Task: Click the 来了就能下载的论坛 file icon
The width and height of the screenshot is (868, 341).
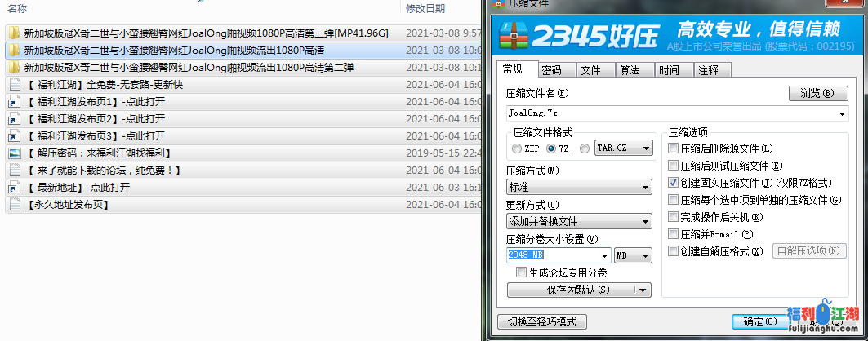Action: (x=14, y=170)
